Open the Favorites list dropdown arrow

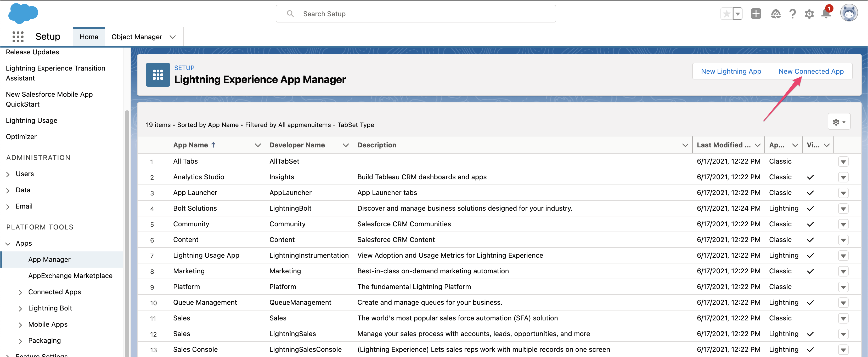[x=738, y=14]
